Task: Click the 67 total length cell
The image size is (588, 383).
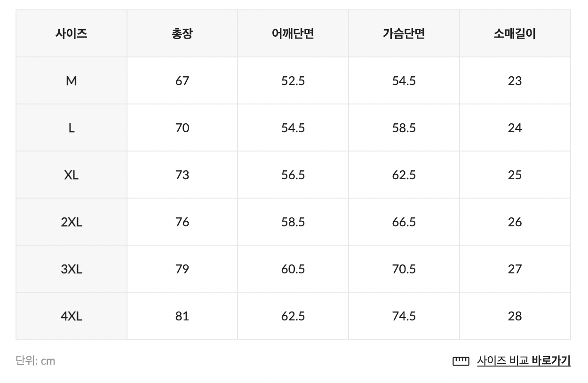Action: coord(182,81)
